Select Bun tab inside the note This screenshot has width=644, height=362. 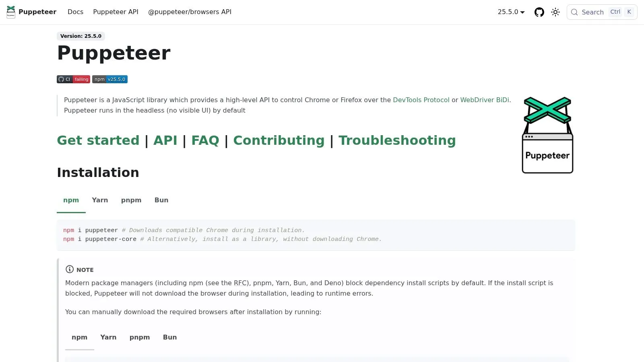170,337
